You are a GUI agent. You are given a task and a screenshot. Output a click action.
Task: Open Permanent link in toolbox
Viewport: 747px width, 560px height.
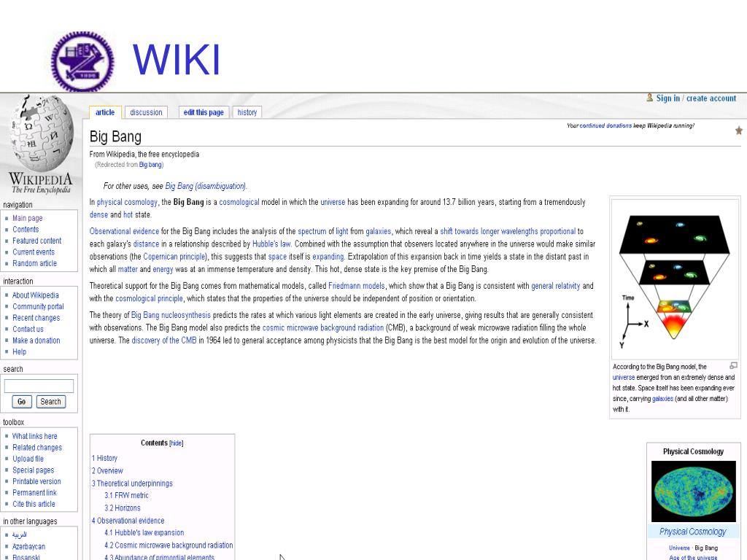(34, 493)
